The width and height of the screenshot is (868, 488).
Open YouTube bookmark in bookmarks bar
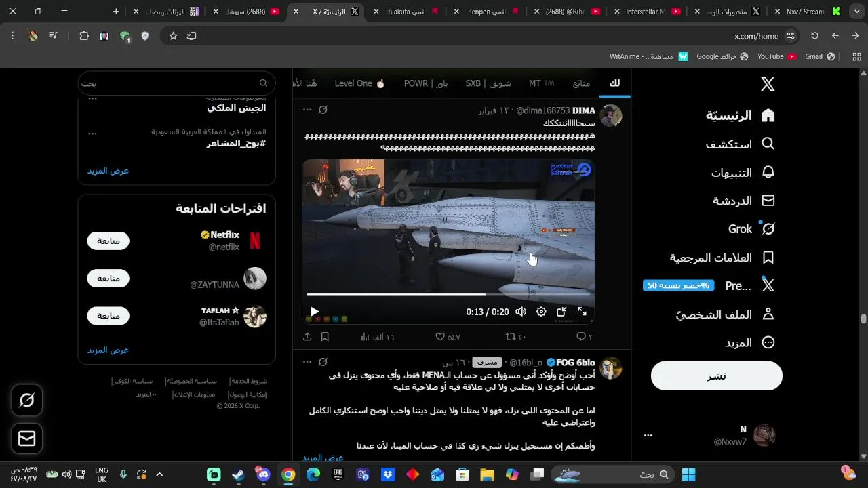pyautogui.click(x=776, y=56)
